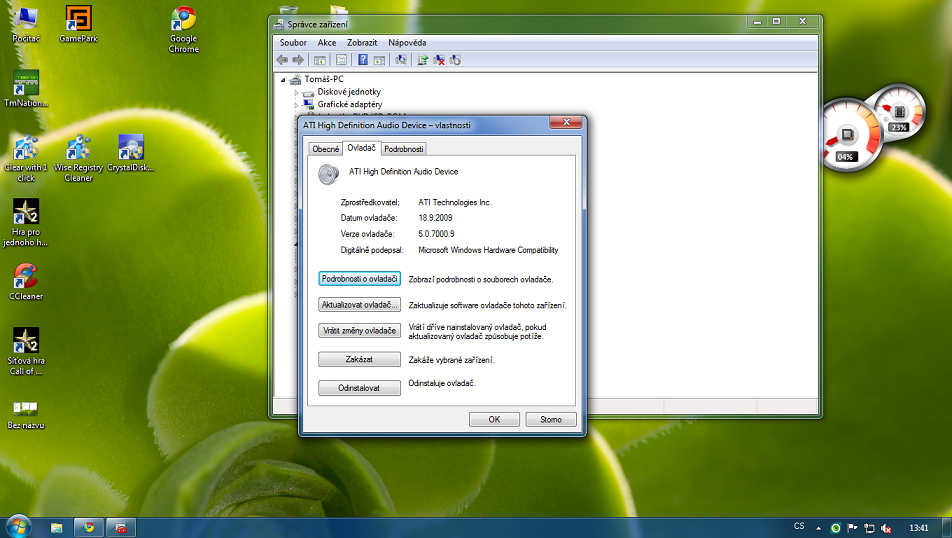952x538 pixels.
Task: Select the Wise Registry Cleaner icon
Action: [78, 159]
